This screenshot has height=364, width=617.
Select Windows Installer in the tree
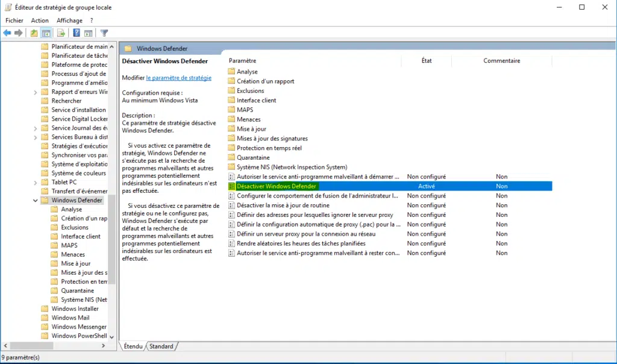pyautogui.click(x=75, y=309)
